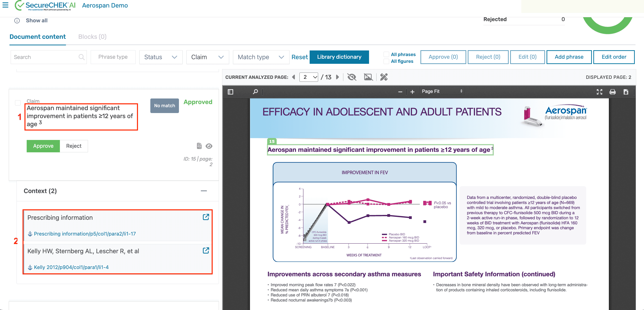Go to next analyzed page arrow
The width and height of the screenshot is (644, 310).
[x=337, y=77]
